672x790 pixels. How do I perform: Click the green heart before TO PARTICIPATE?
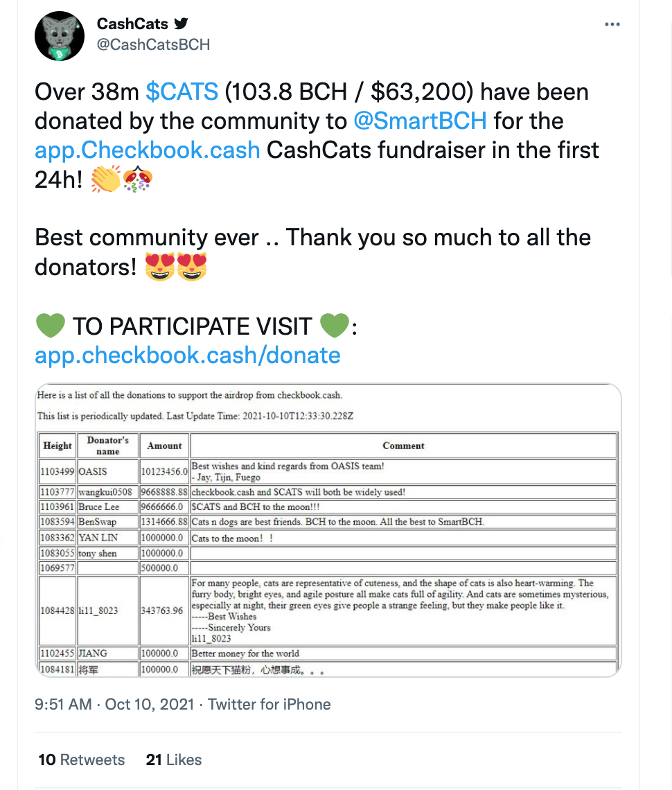coord(51,326)
